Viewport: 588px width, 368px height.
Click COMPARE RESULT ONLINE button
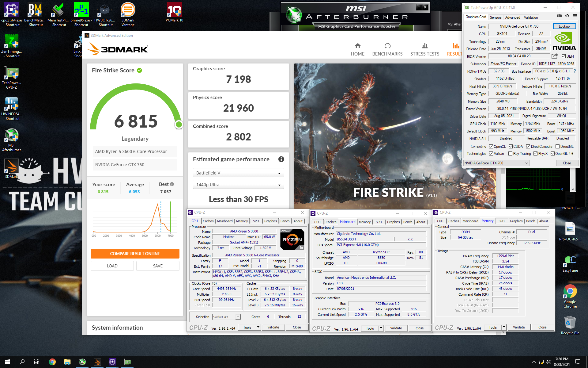click(135, 254)
